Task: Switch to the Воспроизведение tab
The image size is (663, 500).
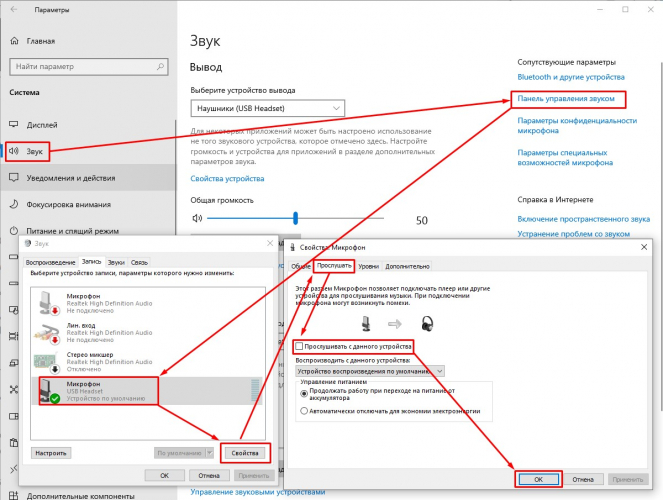Action: 50,261
